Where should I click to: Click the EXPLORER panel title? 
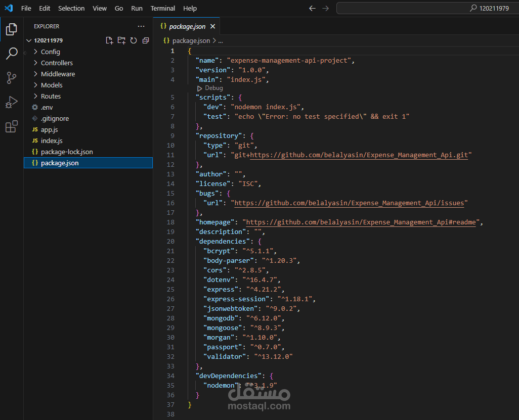pos(47,26)
